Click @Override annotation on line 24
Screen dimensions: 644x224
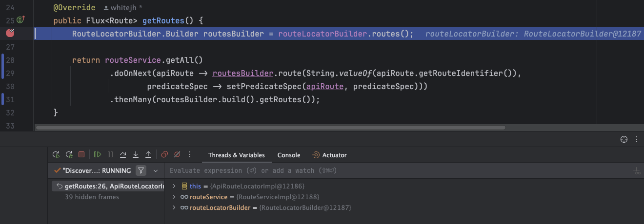coord(75,8)
